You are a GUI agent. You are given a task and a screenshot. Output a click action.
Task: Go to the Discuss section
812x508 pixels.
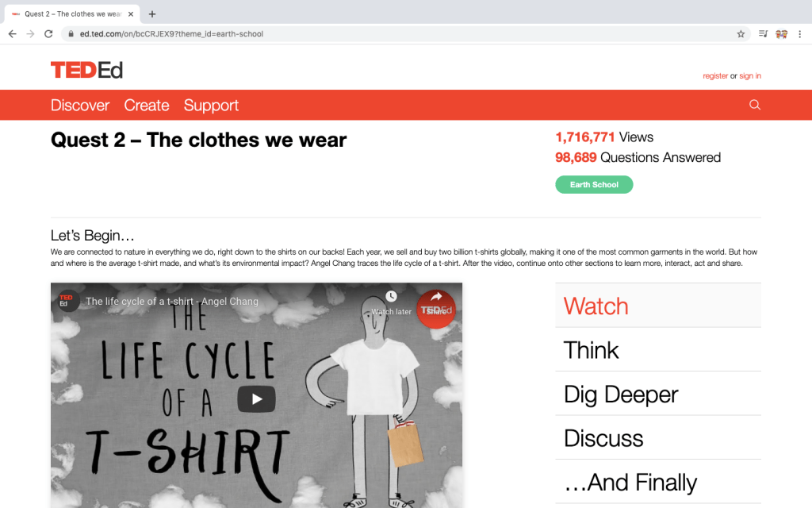click(603, 438)
